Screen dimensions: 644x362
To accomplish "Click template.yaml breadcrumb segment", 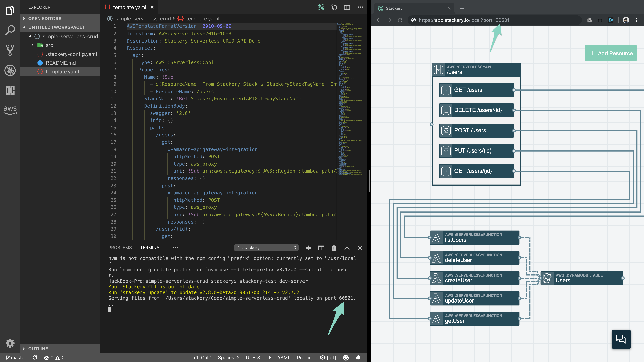I will 198,18.
